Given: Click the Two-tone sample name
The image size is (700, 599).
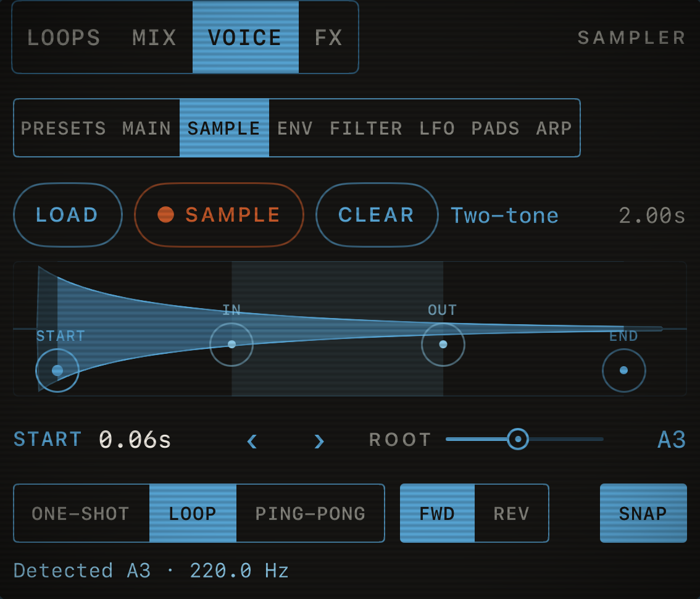Looking at the screenshot, I should tap(504, 216).
